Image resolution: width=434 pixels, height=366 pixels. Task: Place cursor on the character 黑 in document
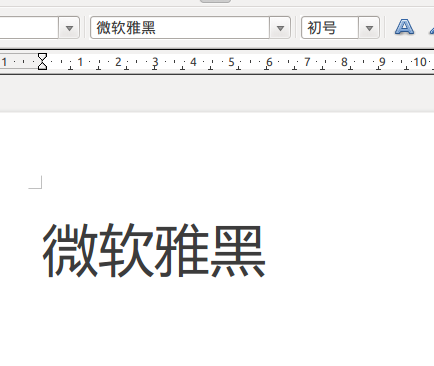click(238, 251)
